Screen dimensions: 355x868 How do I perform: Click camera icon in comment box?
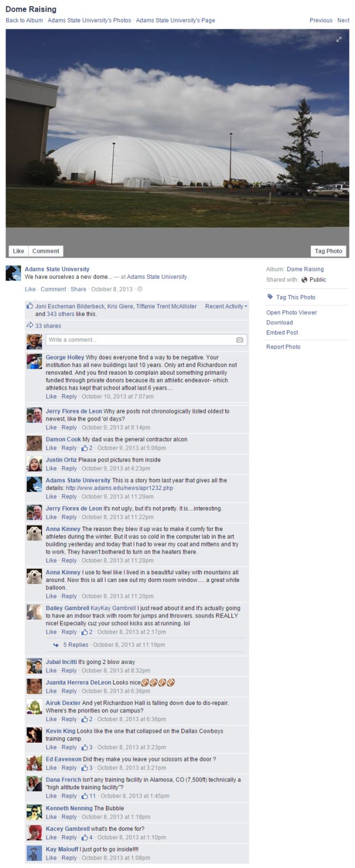[240, 340]
